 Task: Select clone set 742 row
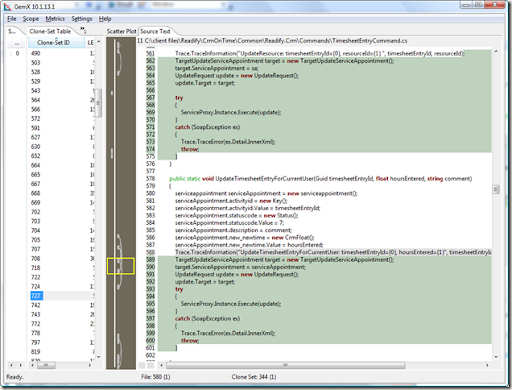[62, 305]
